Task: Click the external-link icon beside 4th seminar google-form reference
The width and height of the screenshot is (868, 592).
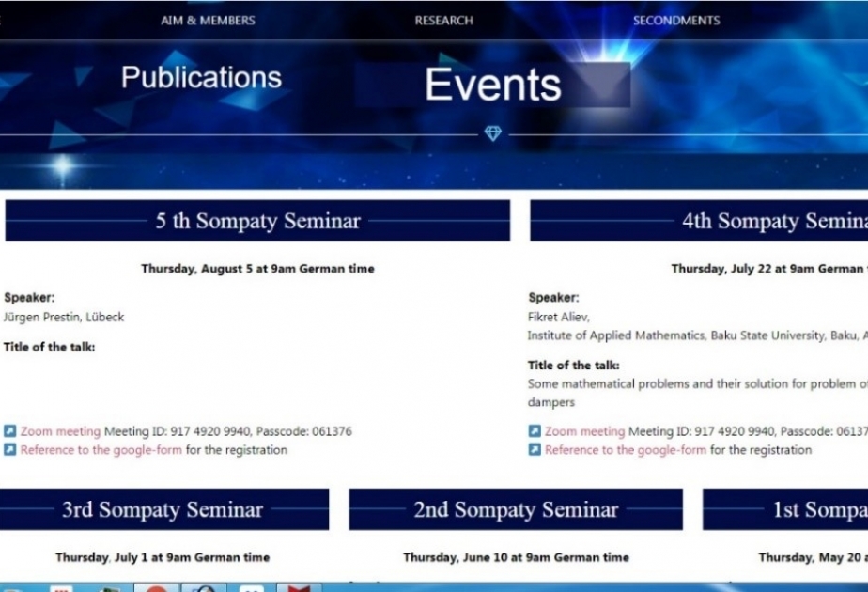Action: coord(535,449)
